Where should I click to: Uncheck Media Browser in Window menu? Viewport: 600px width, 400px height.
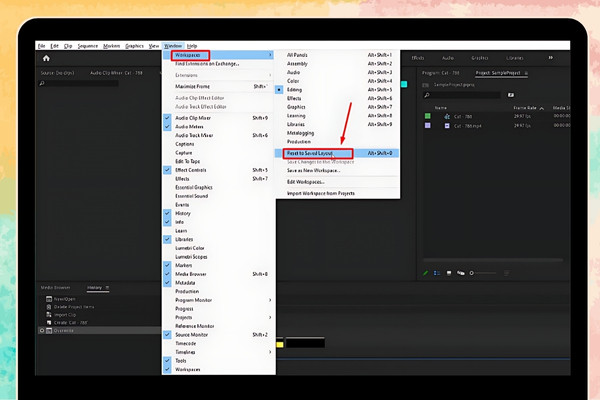(x=167, y=274)
